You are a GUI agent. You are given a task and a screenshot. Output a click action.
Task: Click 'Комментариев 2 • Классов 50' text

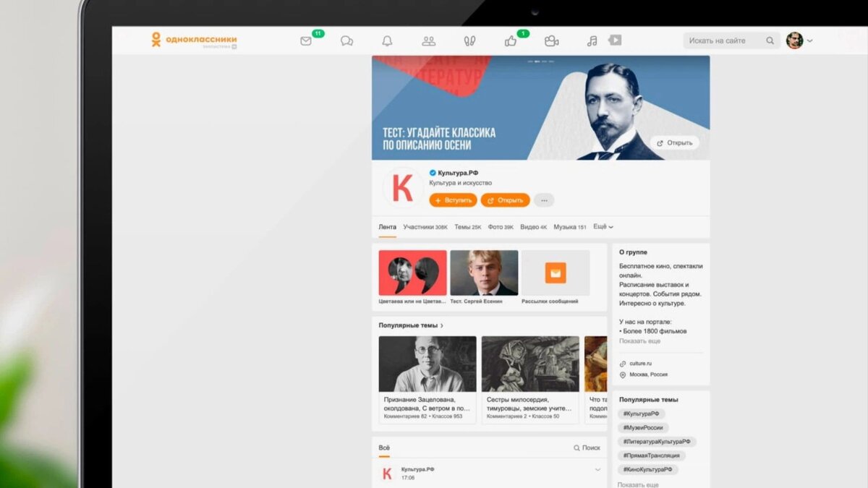click(523, 416)
